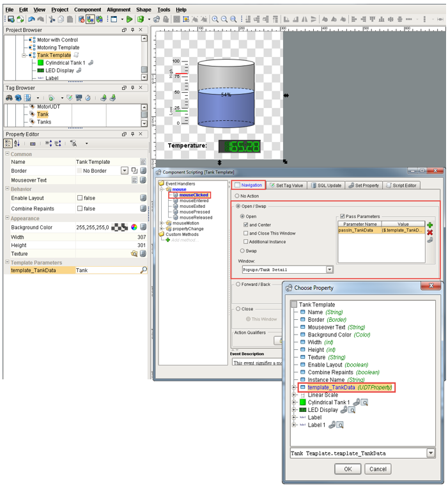Open the Tools menu

(164, 10)
